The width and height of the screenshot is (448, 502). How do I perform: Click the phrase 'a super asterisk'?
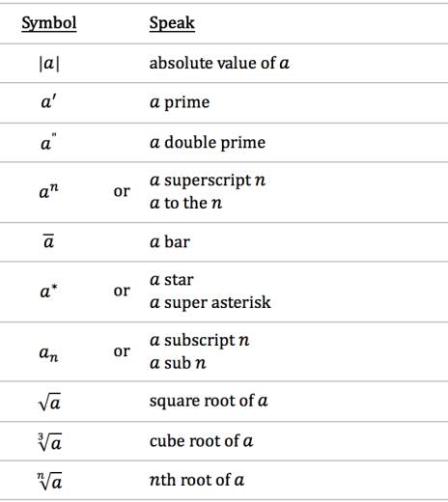click(x=210, y=303)
